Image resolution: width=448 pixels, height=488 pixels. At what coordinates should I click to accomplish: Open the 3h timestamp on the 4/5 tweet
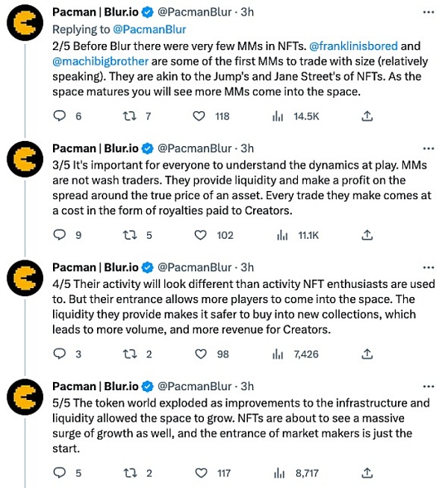(x=247, y=267)
